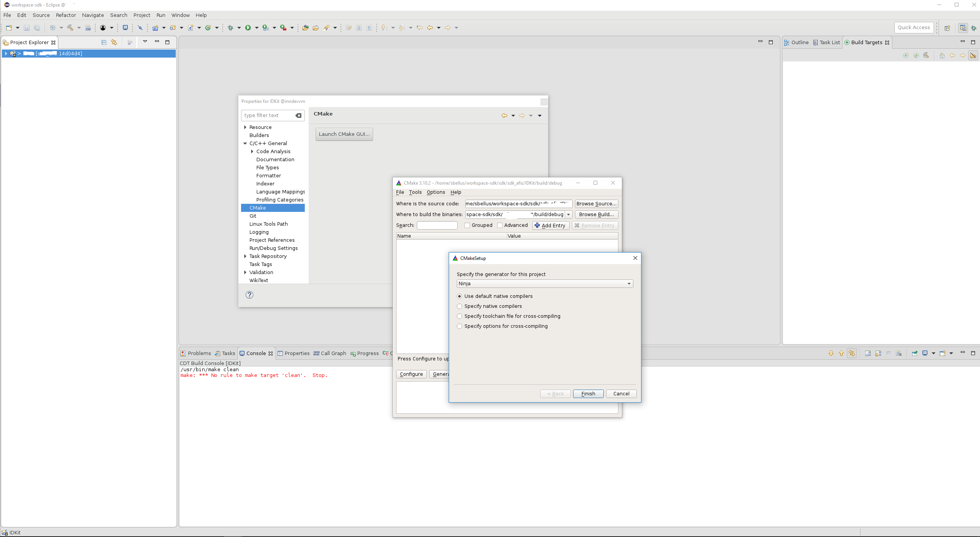
Task: Open the Tools menu in CMake window
Action: 415,192
